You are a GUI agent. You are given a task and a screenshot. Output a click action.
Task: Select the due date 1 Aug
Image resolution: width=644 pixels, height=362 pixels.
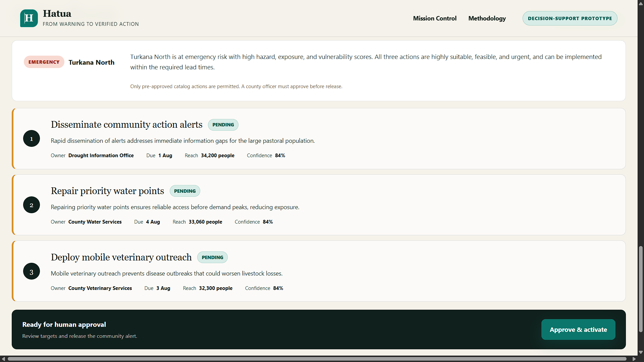165,156
